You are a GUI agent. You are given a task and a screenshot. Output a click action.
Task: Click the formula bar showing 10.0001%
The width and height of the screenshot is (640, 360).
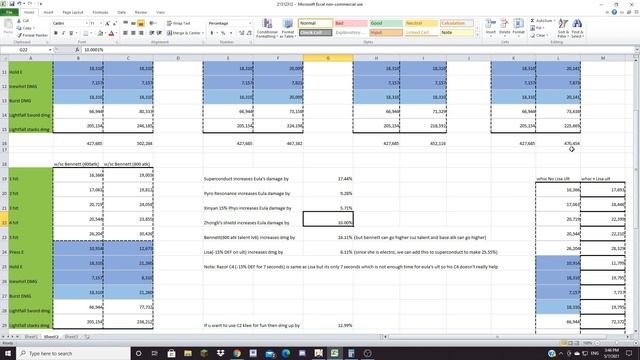(357, 50)
